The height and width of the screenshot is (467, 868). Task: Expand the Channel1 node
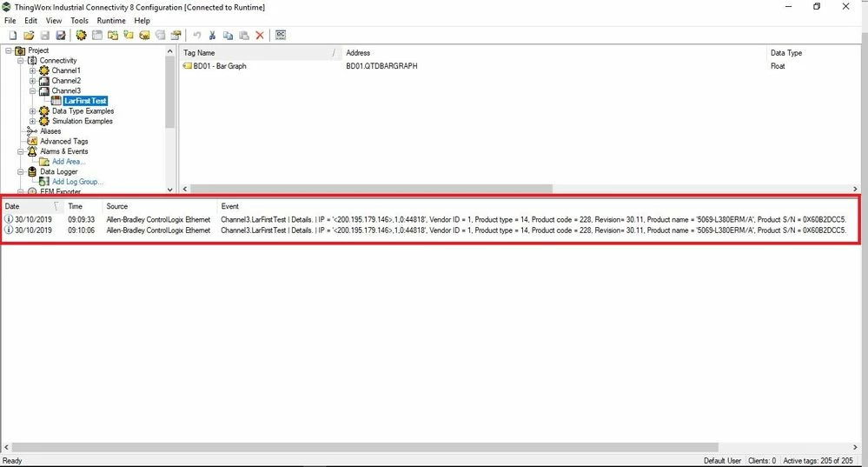33,70
